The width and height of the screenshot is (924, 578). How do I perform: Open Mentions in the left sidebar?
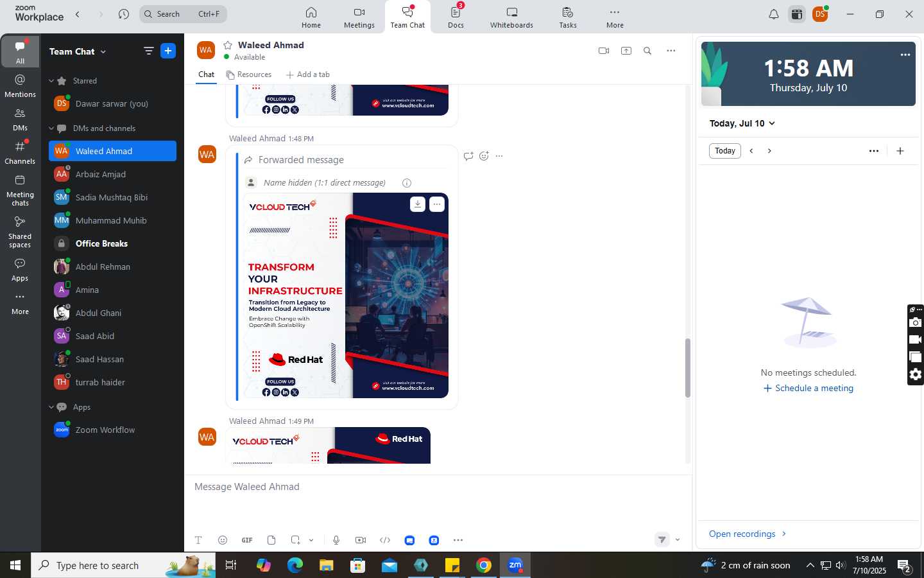point(20,85)
